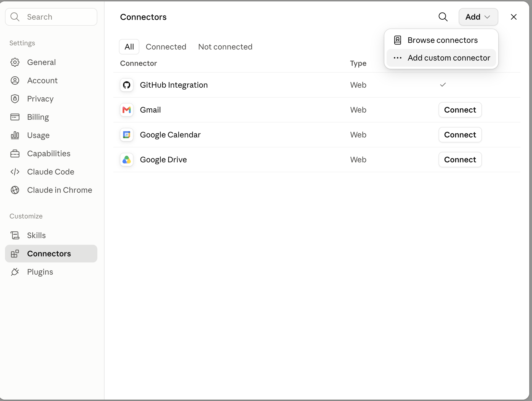The height and width of the screenshot is (401, 532).
Task: Click the Connector column header
Action: click(139, 63)
